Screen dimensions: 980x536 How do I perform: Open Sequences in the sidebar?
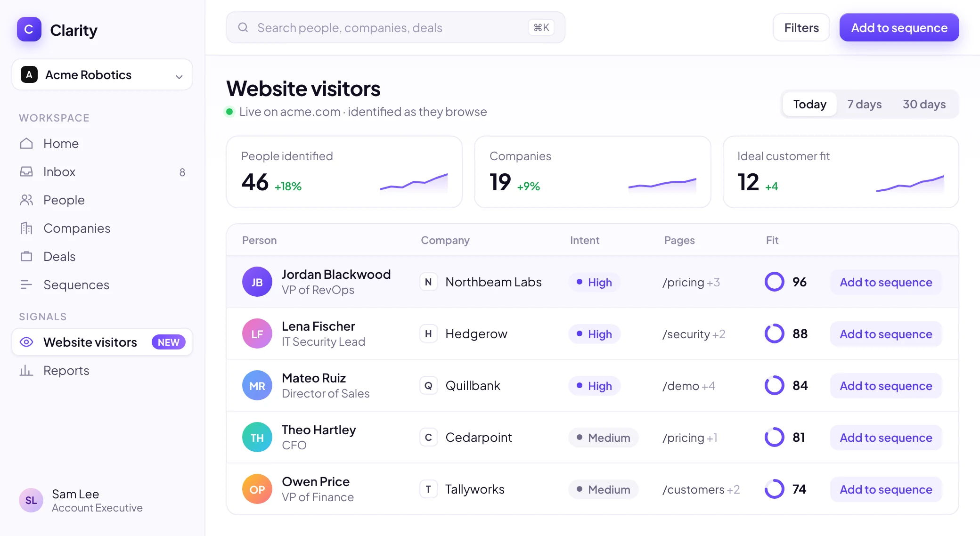tap(102, 285)
